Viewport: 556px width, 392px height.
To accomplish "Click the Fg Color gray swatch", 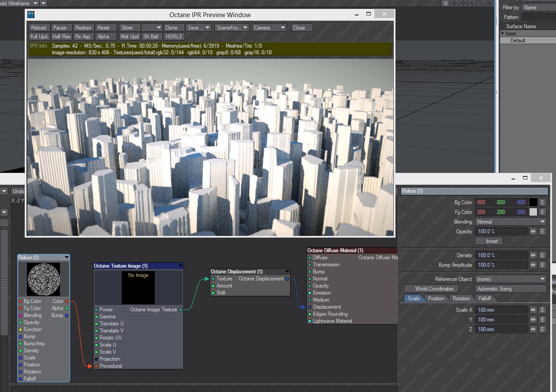I will click(533, 212).
